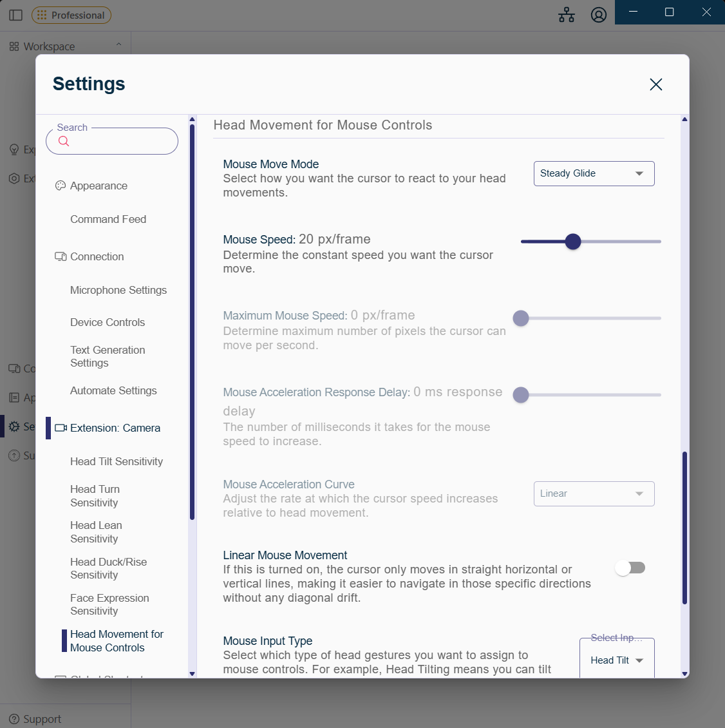The height and width of the screenshot is (728, 725).
Task: Open the Mouse Input Type dropdown
Action: (x=617, y=659)
